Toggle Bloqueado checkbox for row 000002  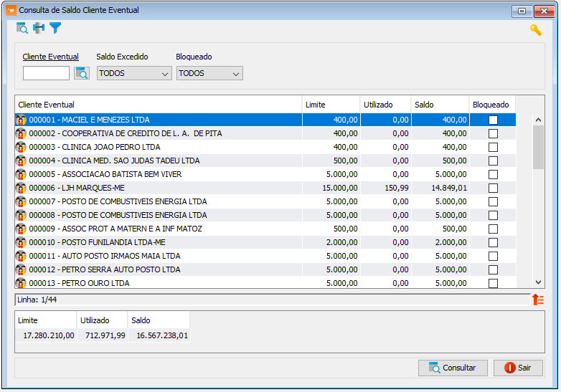(x=493, y=133)
